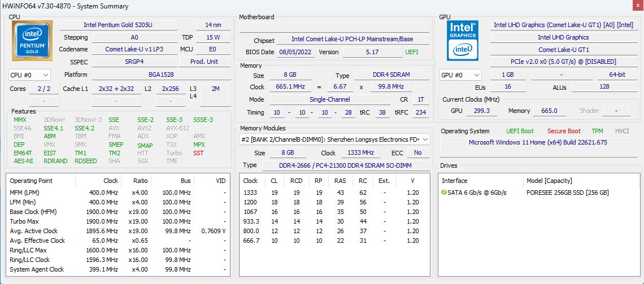Click the Intel Comet Lake-U PCH-LP chipset field

[x=353, y=40]
